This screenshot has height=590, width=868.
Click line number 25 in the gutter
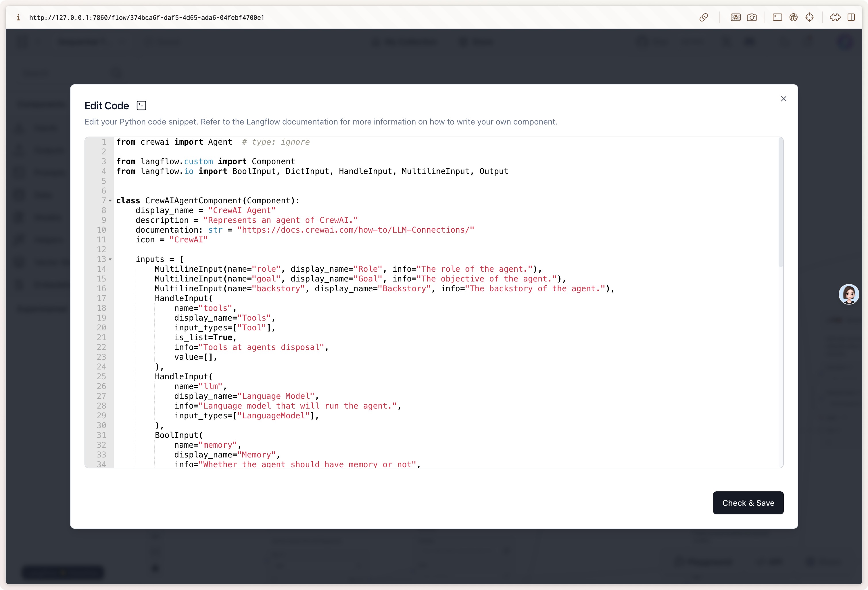tap(101, 377)
